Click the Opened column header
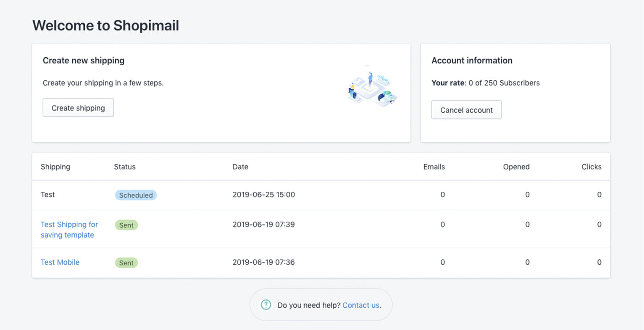644x330 pixels. (x=516, y=166)
